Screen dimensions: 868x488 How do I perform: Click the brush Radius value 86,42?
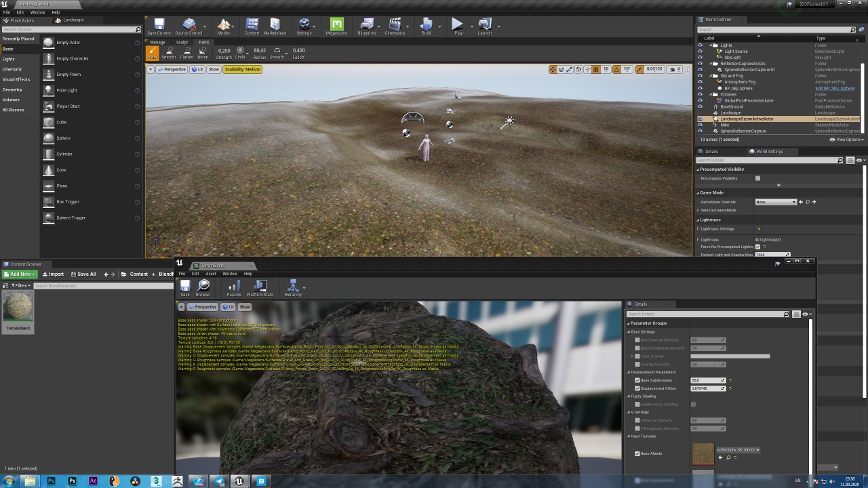coord(259,50)
